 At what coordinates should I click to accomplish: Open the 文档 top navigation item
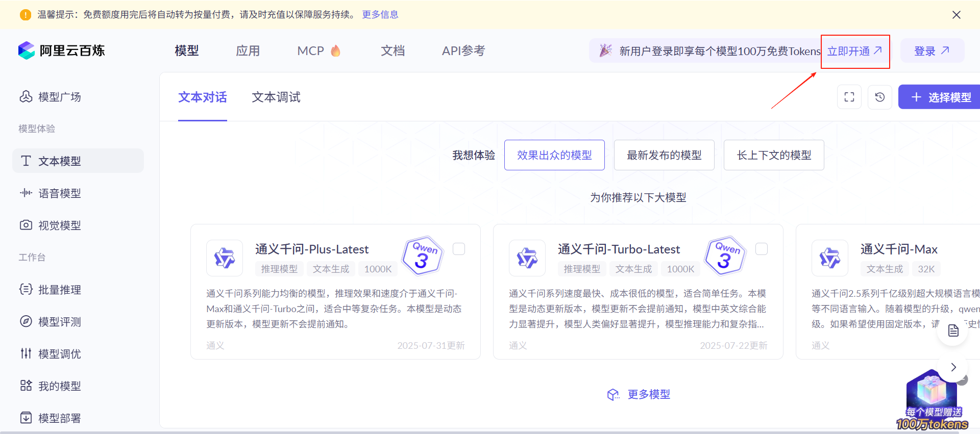tap(393, 50)
